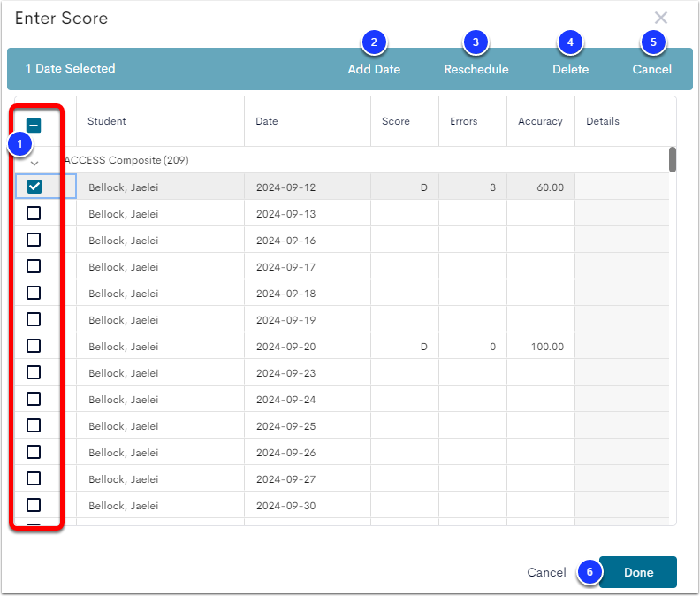Viewport: 700px width, 596px height.
Task: Click the date 2024-09-19
Action: click(285, 320)
